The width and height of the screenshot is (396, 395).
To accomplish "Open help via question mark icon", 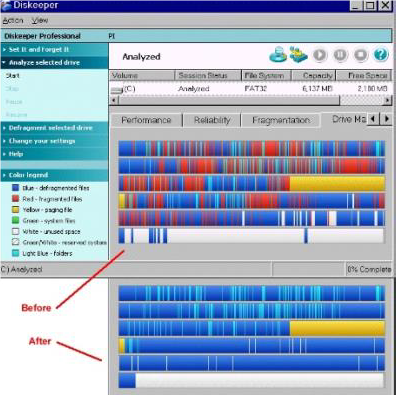I will (x=381, y=55).
